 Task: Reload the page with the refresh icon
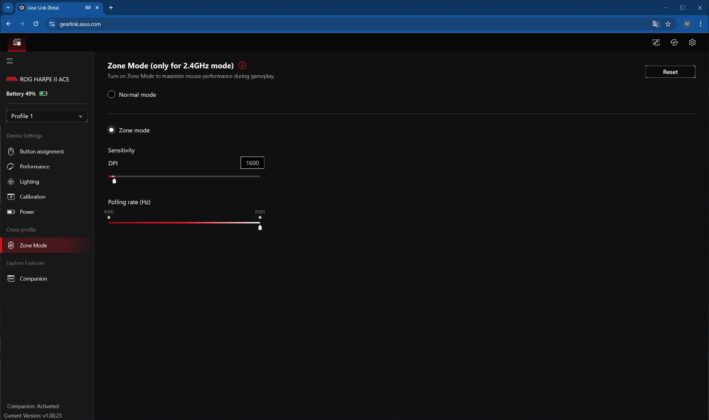pyautogui.click(x=36, y=24)
